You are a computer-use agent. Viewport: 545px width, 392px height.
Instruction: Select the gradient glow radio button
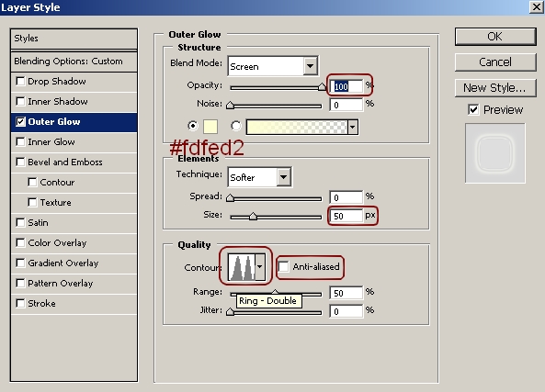236,126
